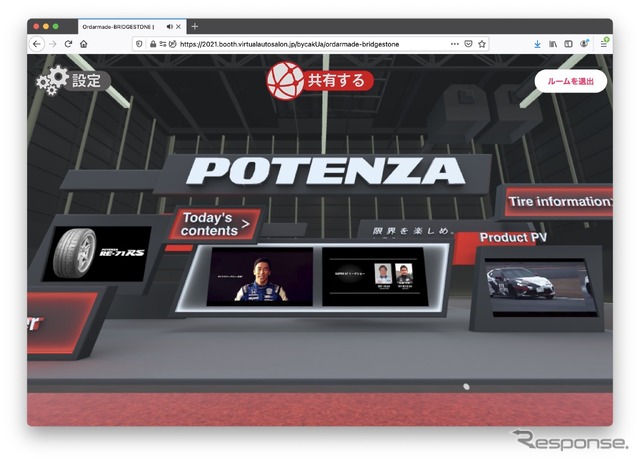Click the 共有する share button label
Viewport: 640px width, 462px height.
(336, 80)
